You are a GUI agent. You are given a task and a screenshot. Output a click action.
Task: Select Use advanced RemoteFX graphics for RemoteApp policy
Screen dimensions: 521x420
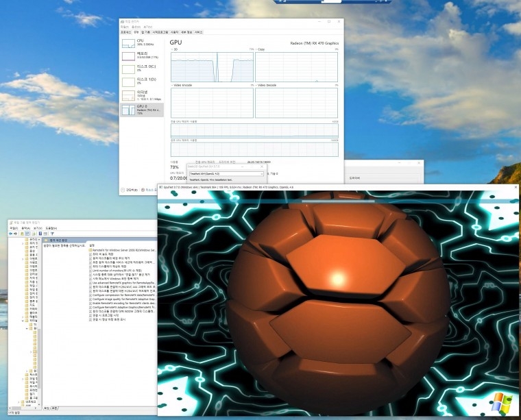tap(122, 283)
